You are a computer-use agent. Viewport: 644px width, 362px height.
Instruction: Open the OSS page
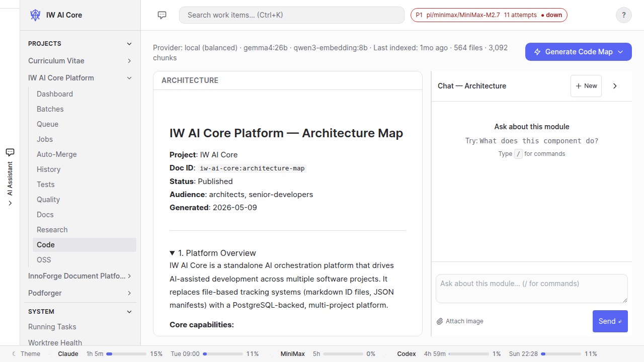pos(85,260)
